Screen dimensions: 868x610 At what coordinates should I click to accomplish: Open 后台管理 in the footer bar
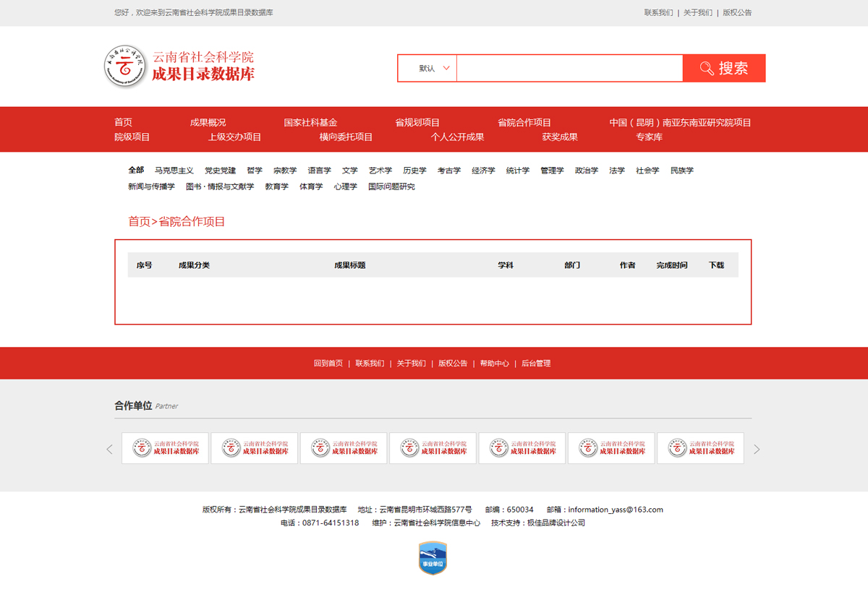point(536,364)
